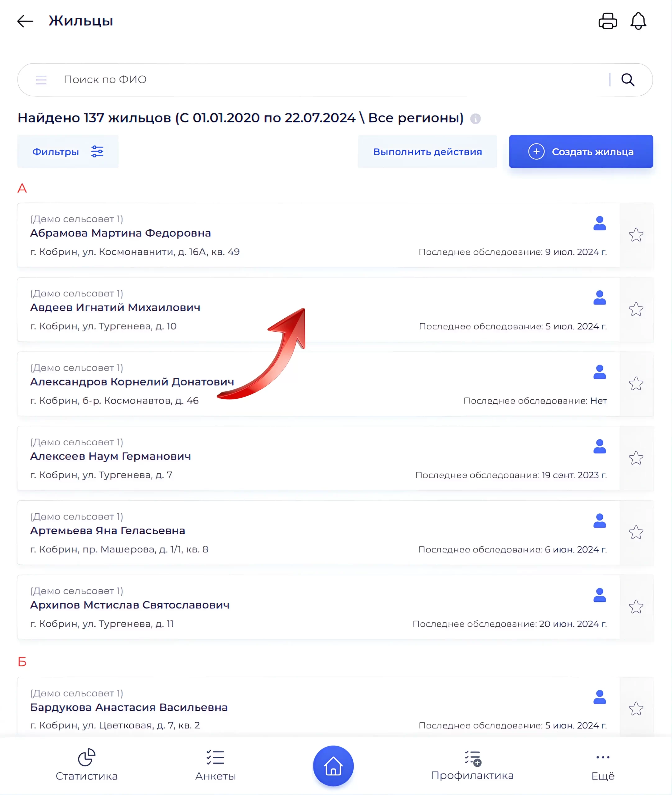Image resolution: width=672 pixels, height=795 pixels.
Task: Star Авдеев Игнатий Михаилович as favorite
Action: point(636,309)
